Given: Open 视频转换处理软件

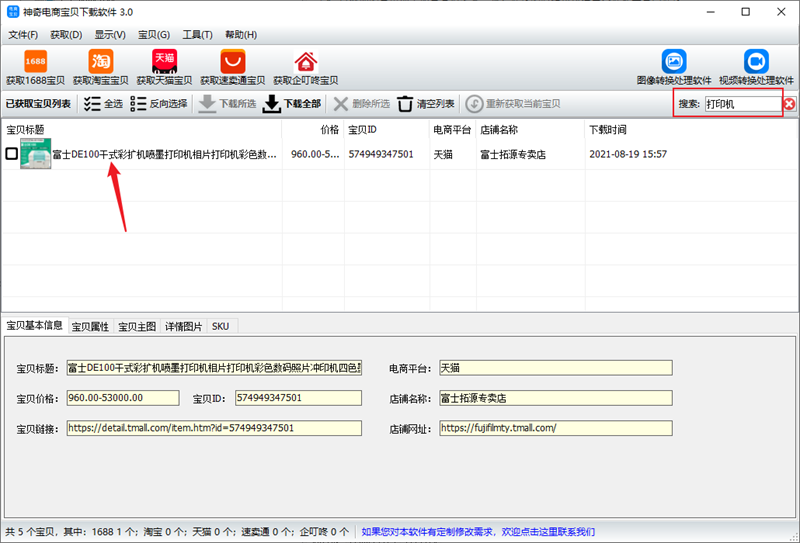Looking at the screenshot, I should pos(756,67).
